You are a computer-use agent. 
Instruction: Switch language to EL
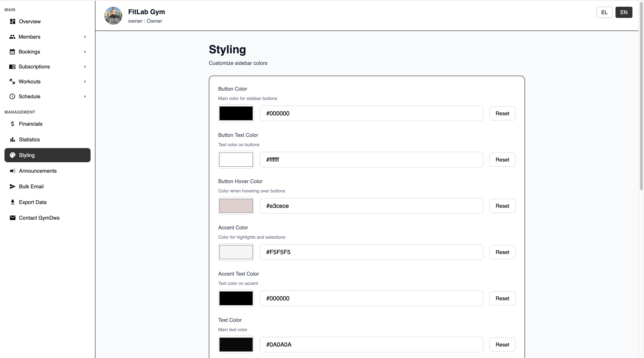click(x=604, y=12)
